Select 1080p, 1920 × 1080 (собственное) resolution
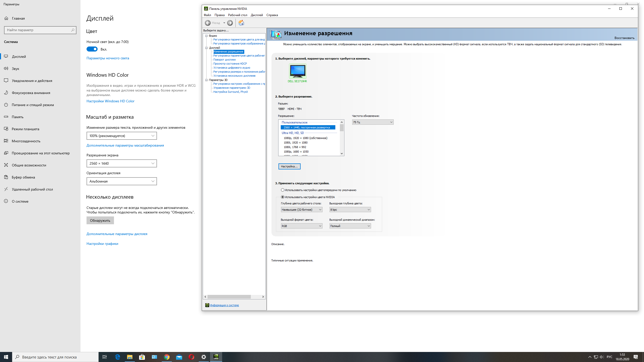Image resolution: width=644 pixels, height=362 pixels. (305, 138)
